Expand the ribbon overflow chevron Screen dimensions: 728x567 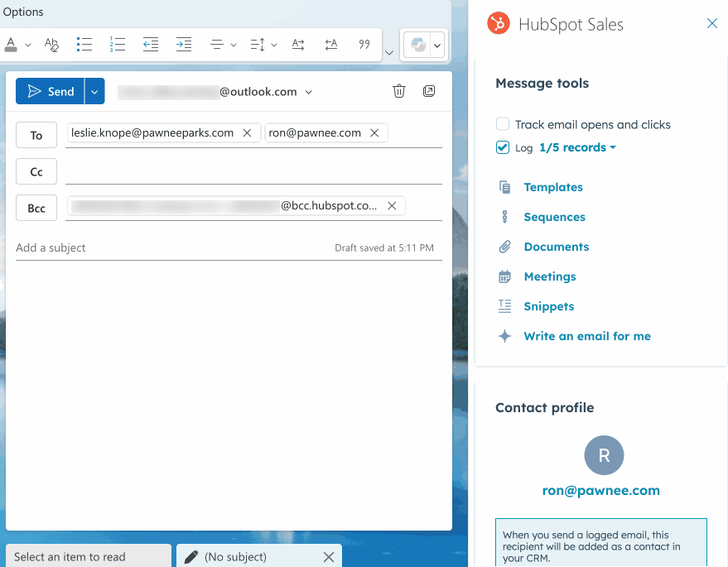tap(389, 52)
